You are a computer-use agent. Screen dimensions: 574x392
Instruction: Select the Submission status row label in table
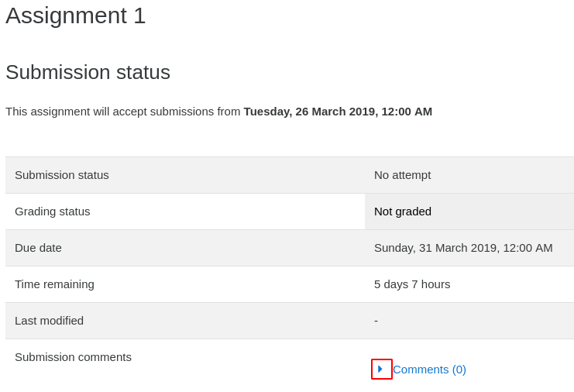(x=62, y=175)
